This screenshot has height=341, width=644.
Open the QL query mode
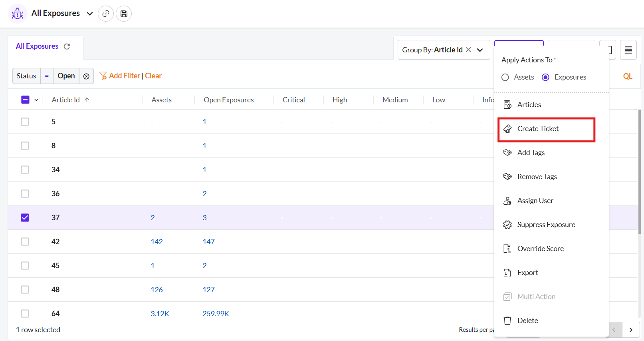[x=628, y=76]
